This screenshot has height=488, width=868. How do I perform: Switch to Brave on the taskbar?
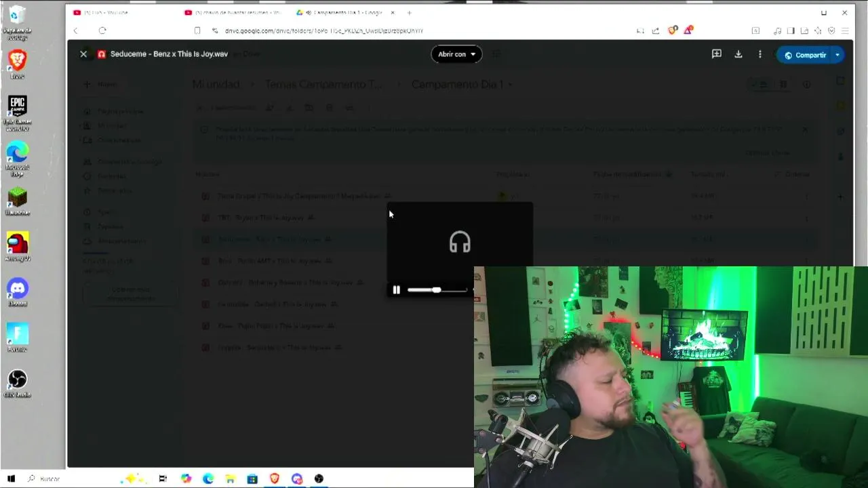click(x=275, y=479)
